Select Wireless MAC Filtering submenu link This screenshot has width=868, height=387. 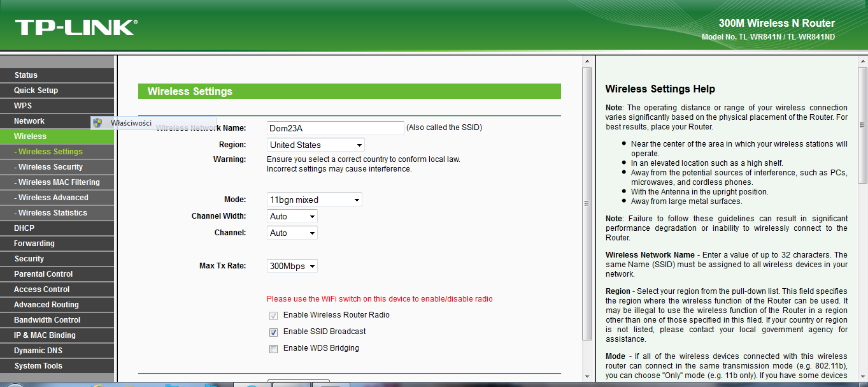click(59, 182)
